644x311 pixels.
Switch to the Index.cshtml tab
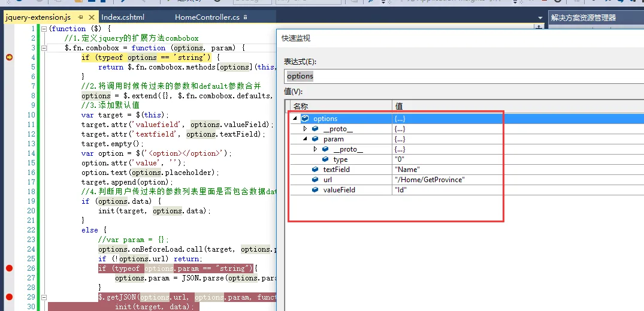click(x=123, y=17)
